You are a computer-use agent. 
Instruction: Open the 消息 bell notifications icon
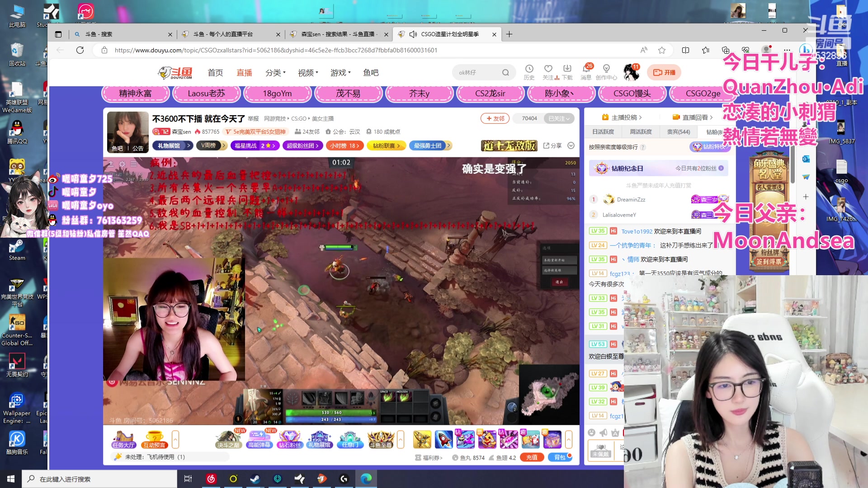click(x=586, y=71)
